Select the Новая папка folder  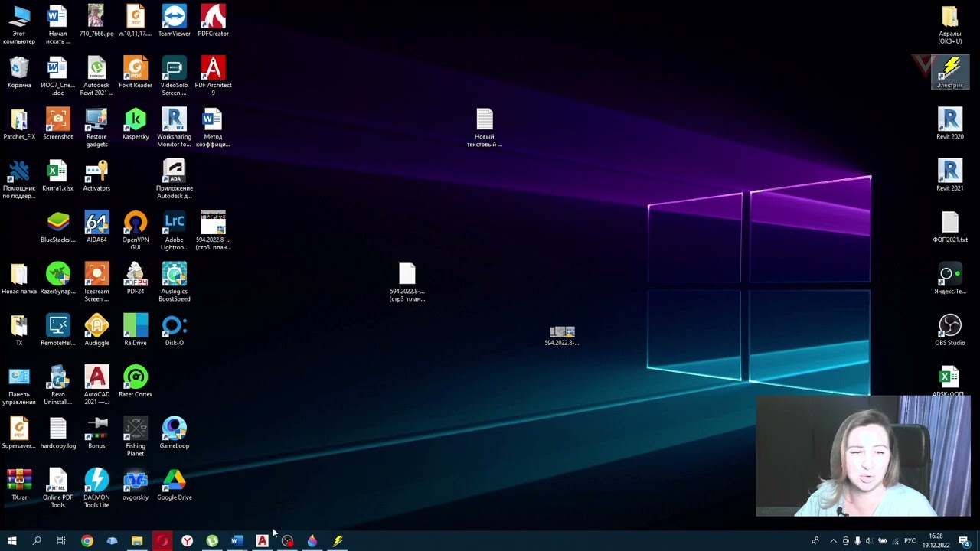coord(19,279)
